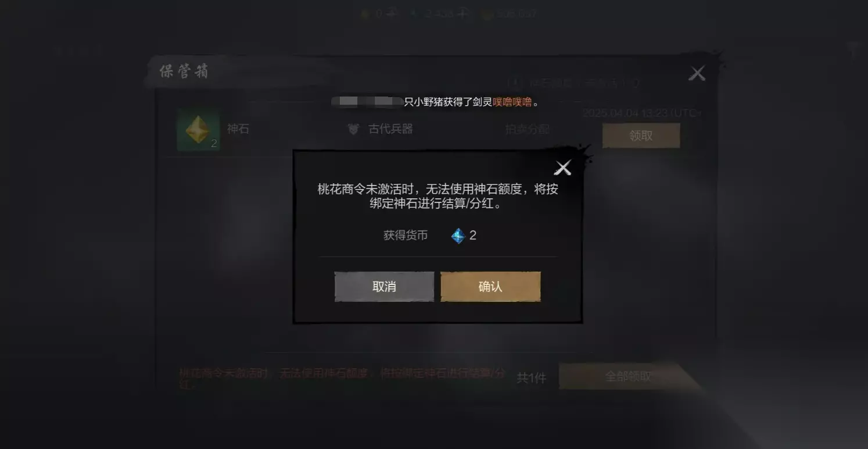This screenshot has height=449, width=868.
Task: Select the 拍卖分配 distribution label
Action: [527, 129]
